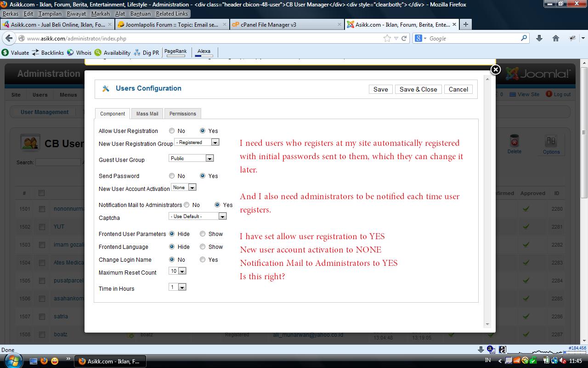
Task: Open the Guest User Group dropdown
Action: tap(191, 158)
